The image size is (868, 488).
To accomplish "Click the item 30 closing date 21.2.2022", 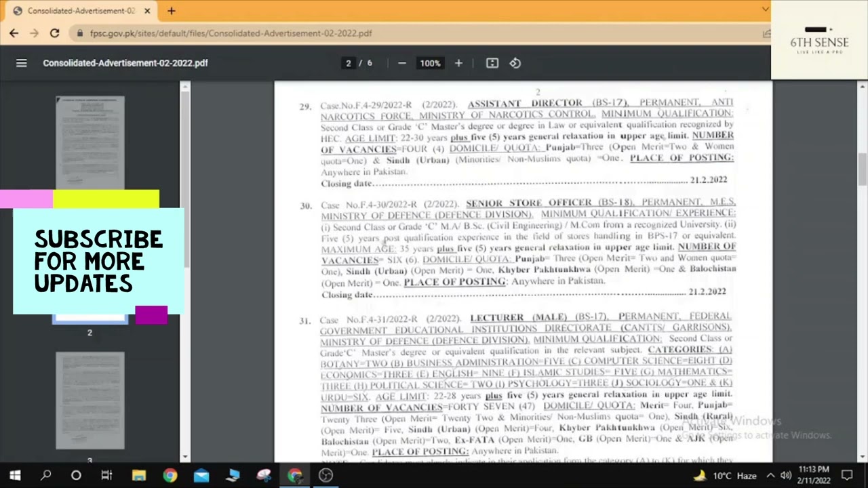I will (x=707, y=292).
